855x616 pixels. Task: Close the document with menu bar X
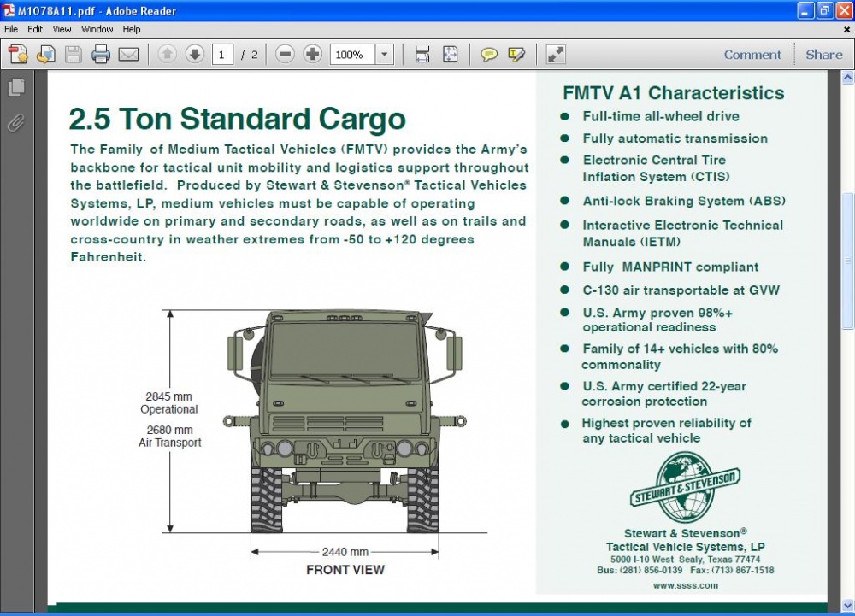(846, 29)
